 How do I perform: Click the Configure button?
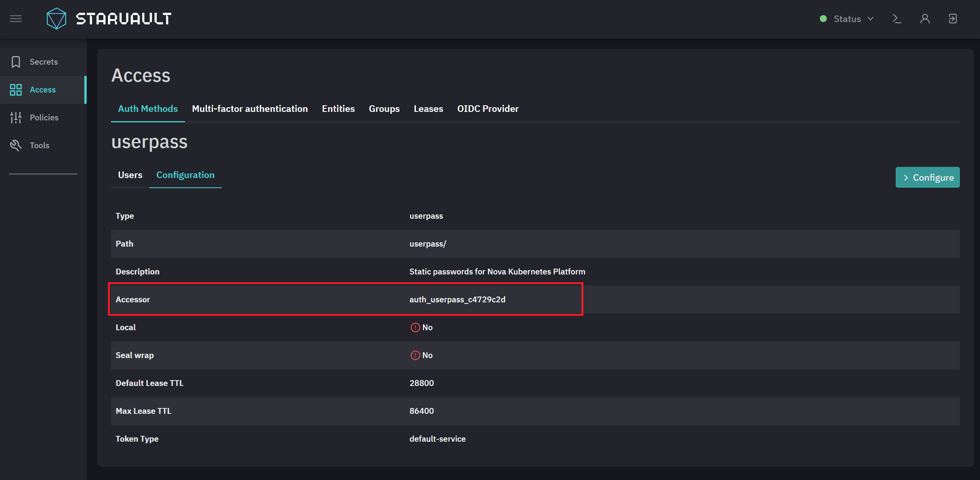[x=927, y=177]
